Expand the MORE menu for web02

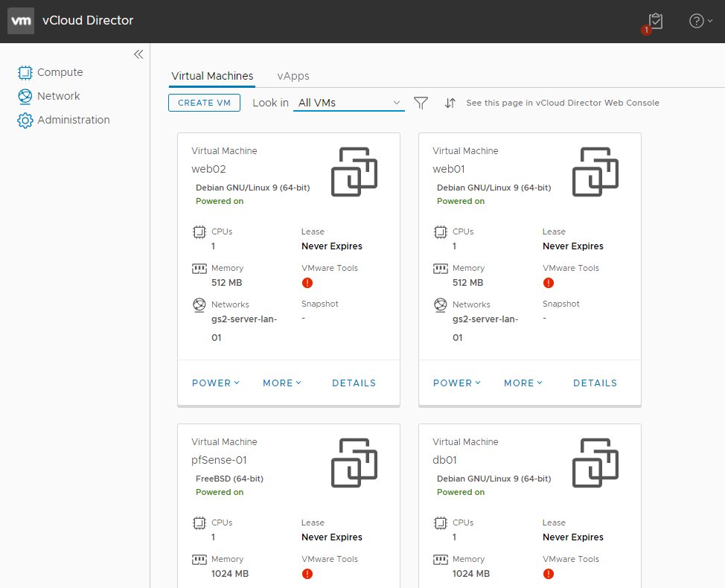tap(282, 383)
